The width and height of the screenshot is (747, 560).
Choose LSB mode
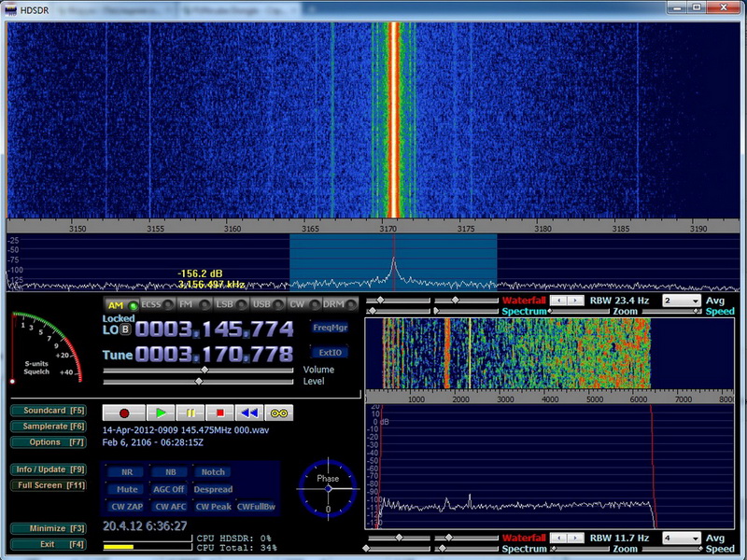231,305
